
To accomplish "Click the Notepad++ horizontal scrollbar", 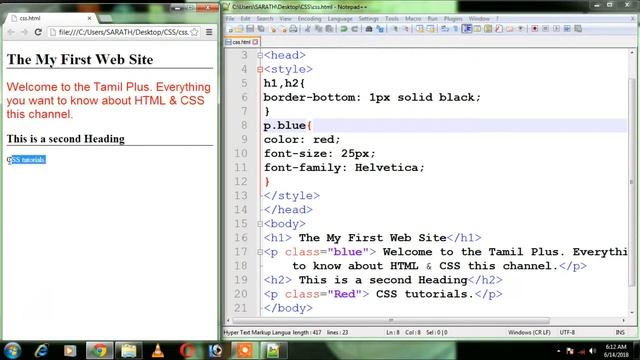I will (x=391, y=320).
